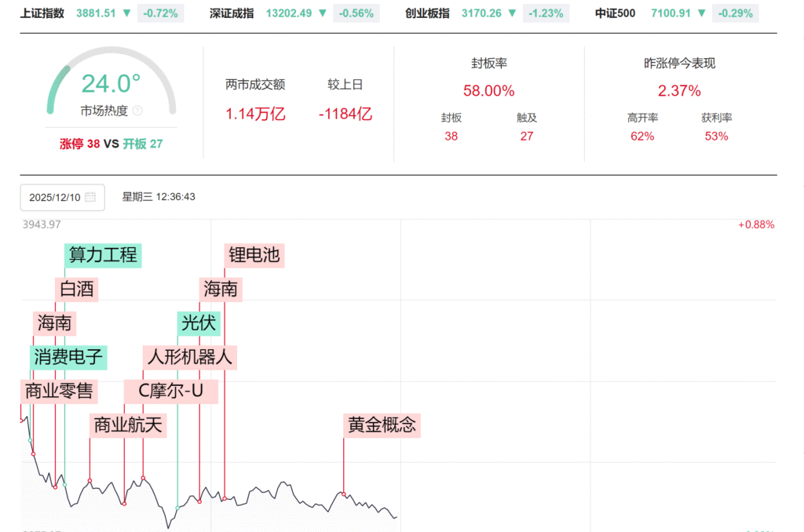
Task: Open the calendar icon in date field
Action: point(90,197)
